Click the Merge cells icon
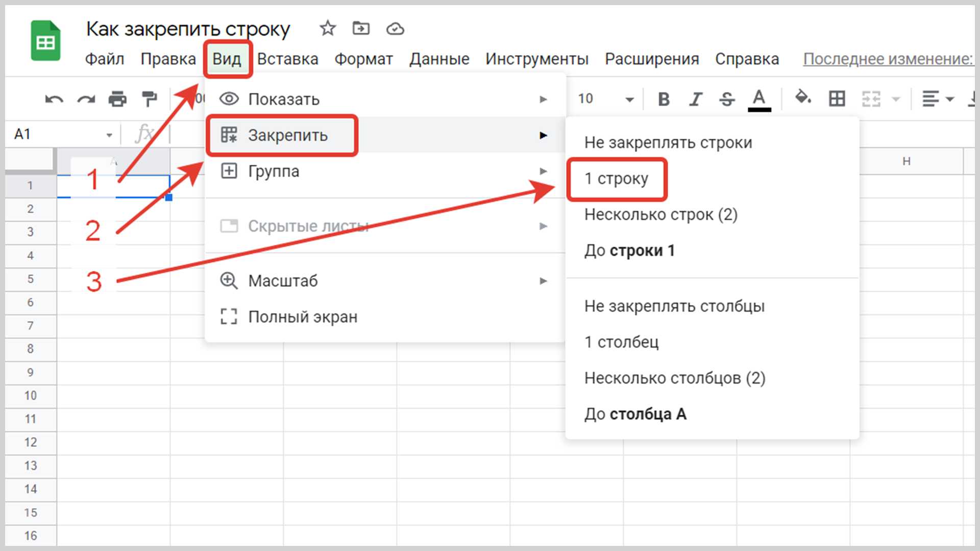 871,98
